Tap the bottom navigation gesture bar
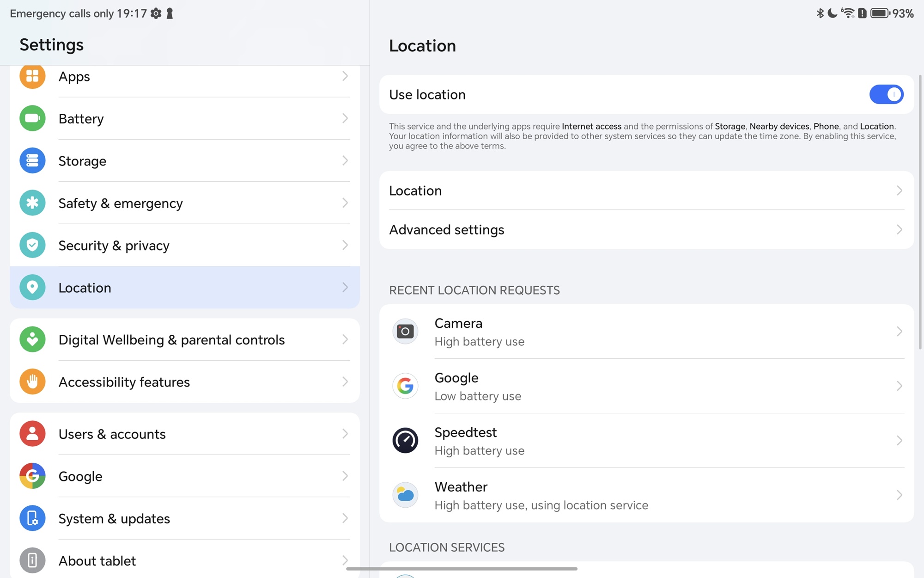 [462, 569]
